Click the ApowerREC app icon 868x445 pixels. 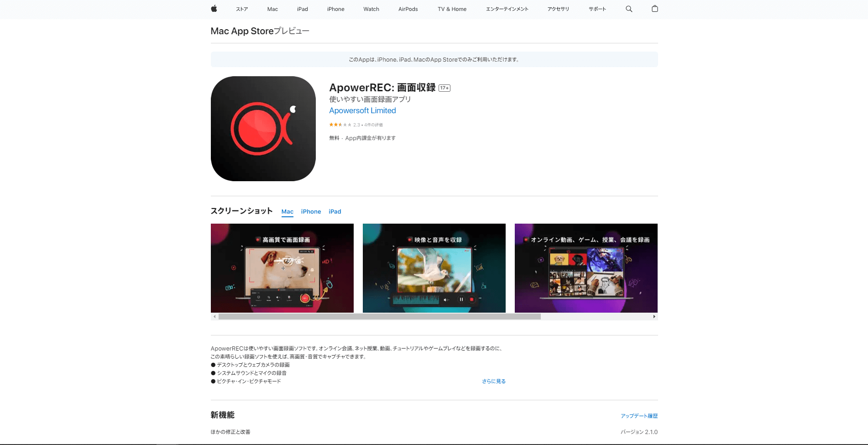263,129
